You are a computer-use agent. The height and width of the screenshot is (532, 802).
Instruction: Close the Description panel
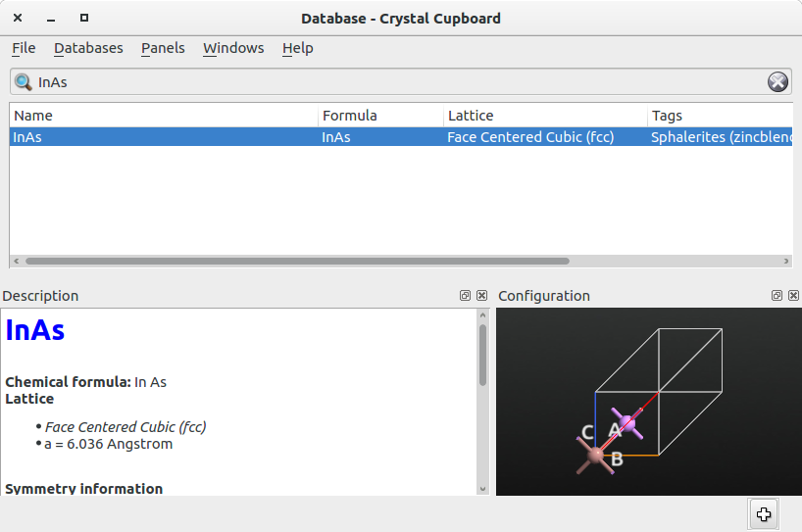[x=481, y=295]
